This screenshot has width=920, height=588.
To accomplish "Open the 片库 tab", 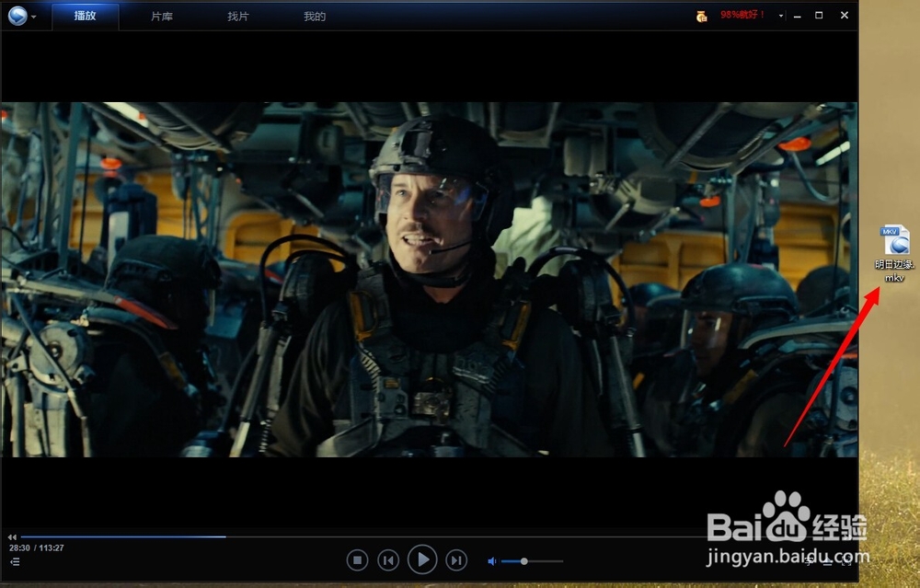I will point(162,17).
